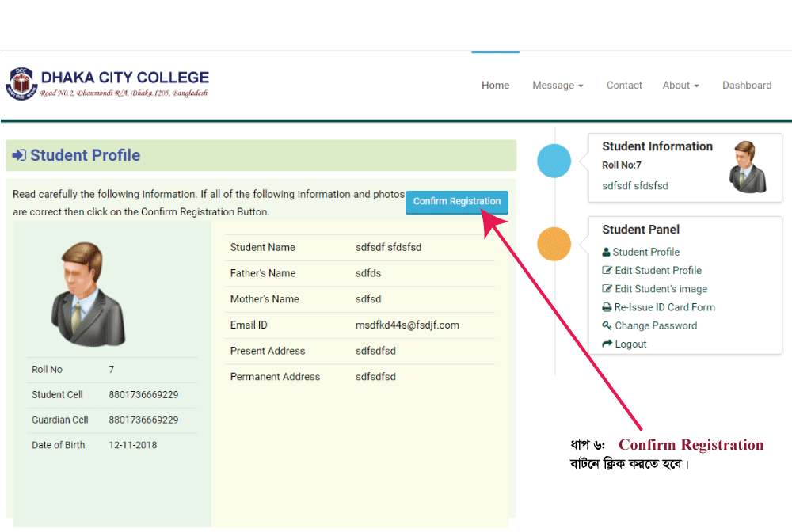
Task: Navigate to Dashboard
Action: [746, 85]
